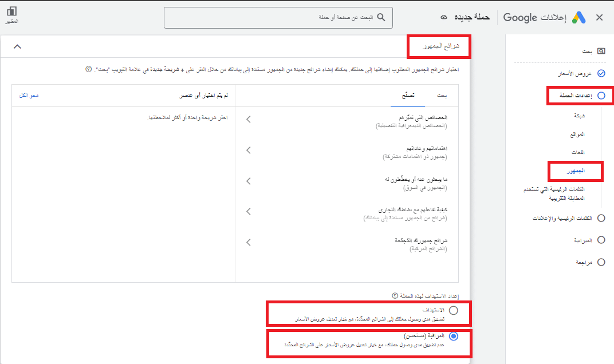The height and width of the screenshot is (364, 614).
Task: Click the الخصائص التي تميّزهم category label
Action: point(423,117)
